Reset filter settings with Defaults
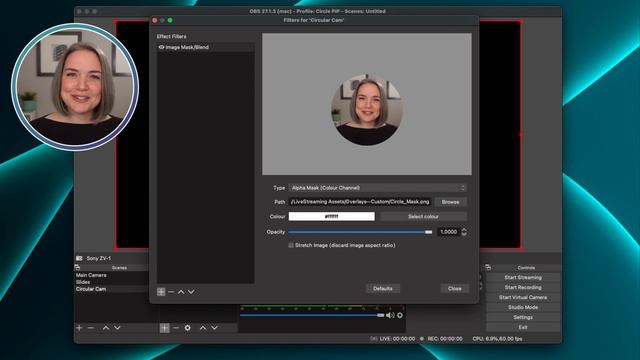This screenshot has height=360, width=640. [x=383, y=289]
